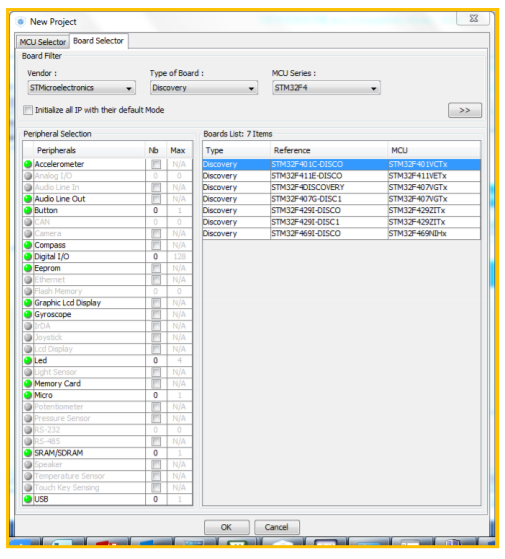Open the Vendor dropdown
The width and height of the screenshot is (505, 559).
[82, 88]
